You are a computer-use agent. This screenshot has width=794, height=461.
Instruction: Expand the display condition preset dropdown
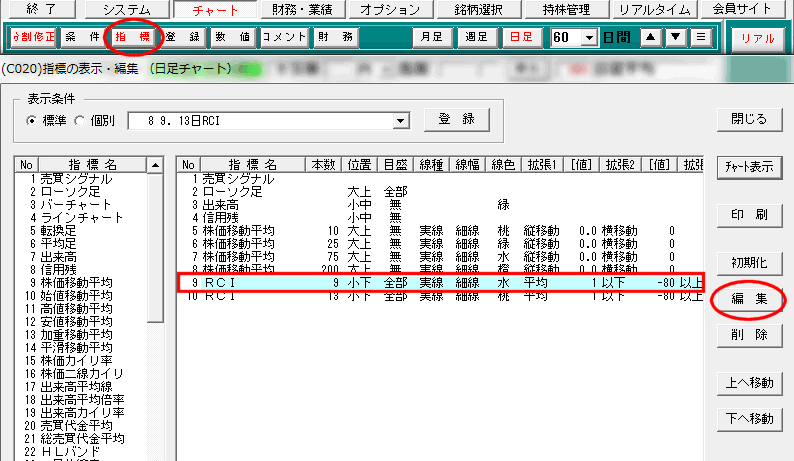click(402, 119)
